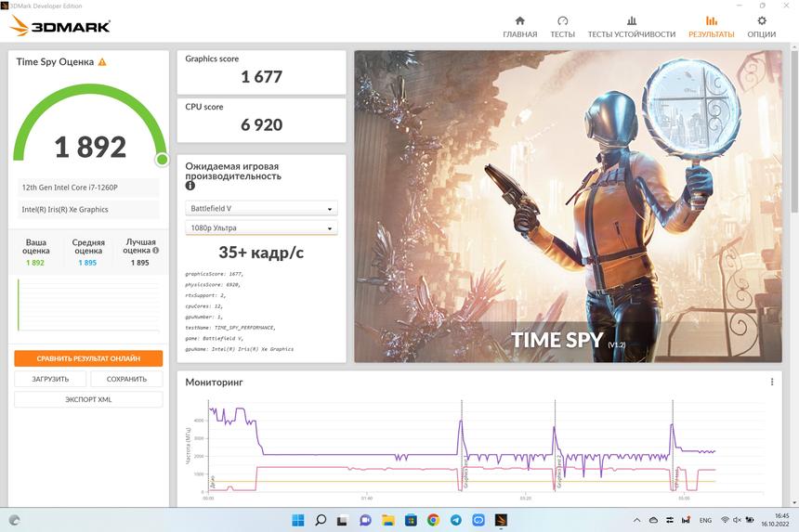Screen dimensions: 799x532
Task: Click the Graphics score value 1 677
Action: coord(261,77)
